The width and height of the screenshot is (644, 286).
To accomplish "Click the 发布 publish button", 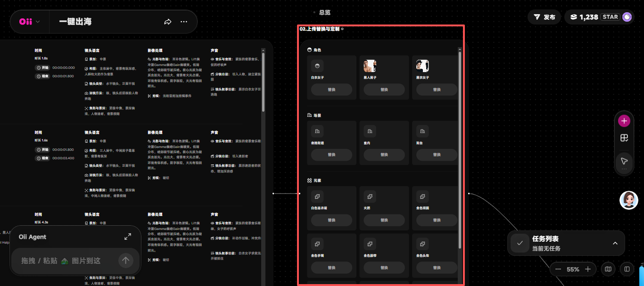I will click(x=544, y=17).
